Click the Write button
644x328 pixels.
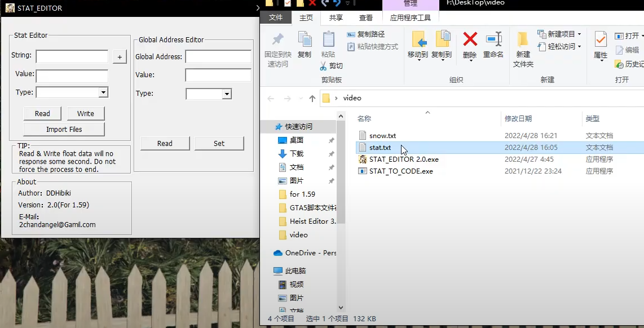85,114
